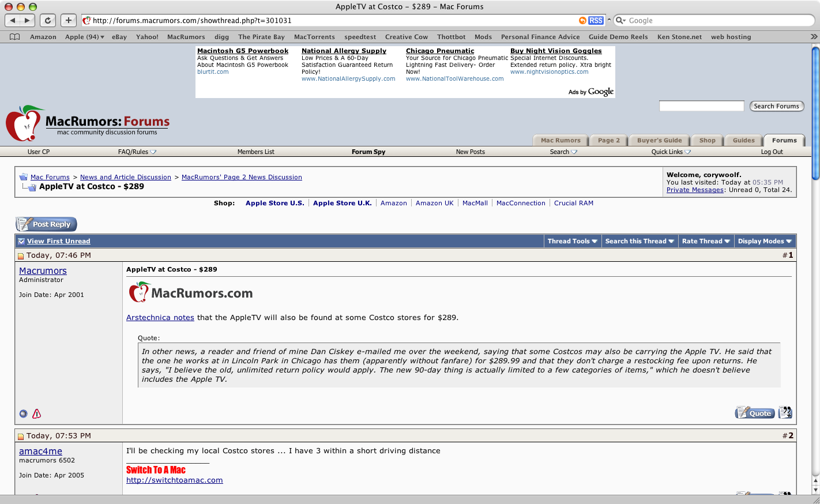Image resolution: width=820 pixels, height=504 pixels.
Task: Open the View First Unread link
Action: coord(58,241)
